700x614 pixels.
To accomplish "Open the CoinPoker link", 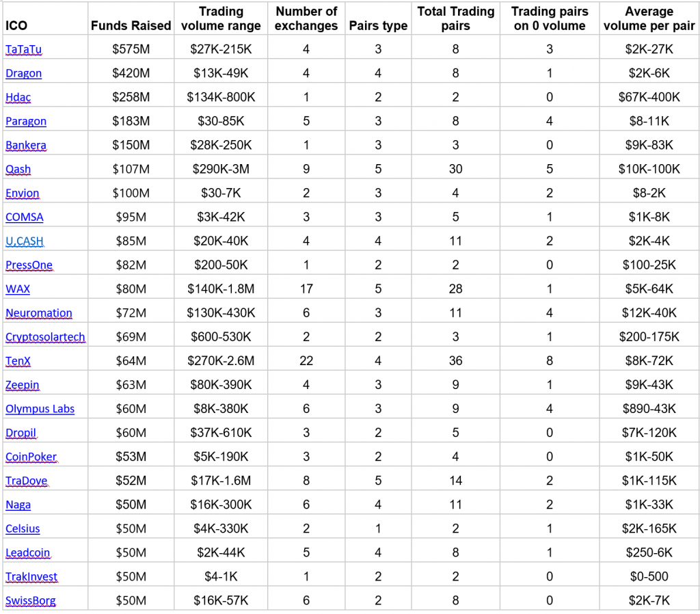I will tap(31, 457).
